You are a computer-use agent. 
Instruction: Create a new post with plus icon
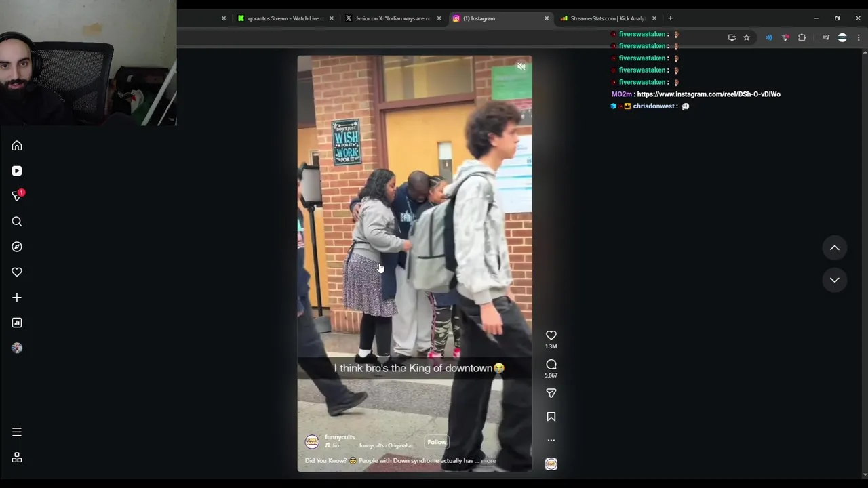17,298
